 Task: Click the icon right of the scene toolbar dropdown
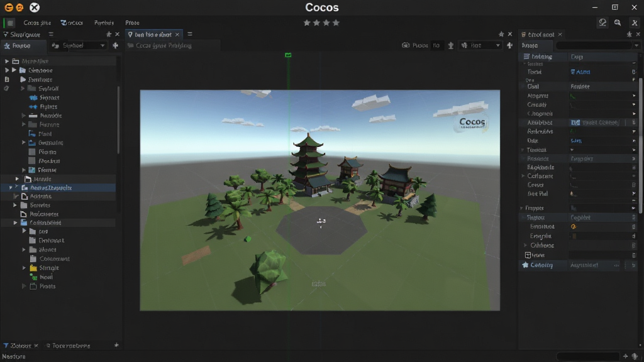509,45
